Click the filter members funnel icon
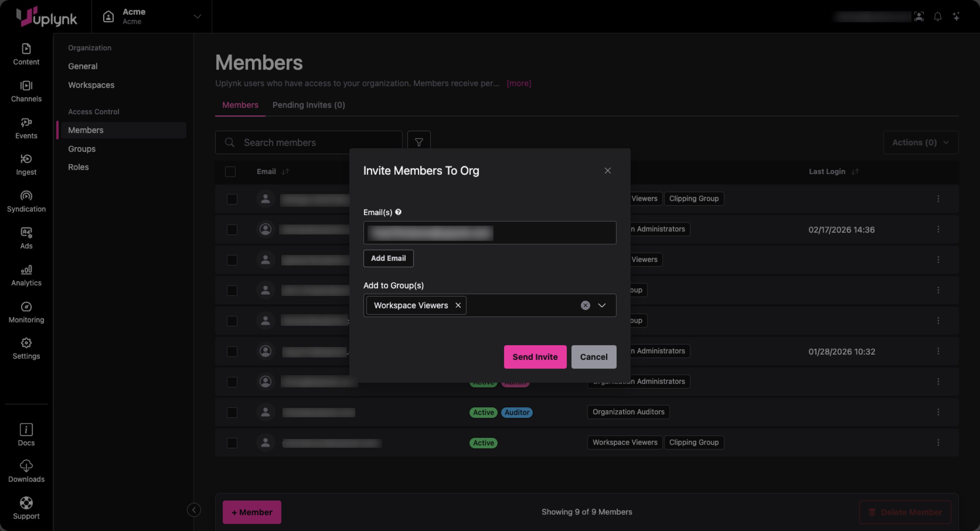 click(x=418, y=142)
